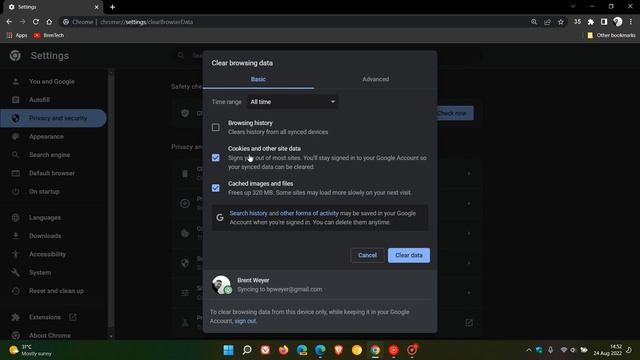The width and height of the screenshot is (640, 360).
Task: Open the Apps bookmark shortcut
Action: tap(17, 36)
